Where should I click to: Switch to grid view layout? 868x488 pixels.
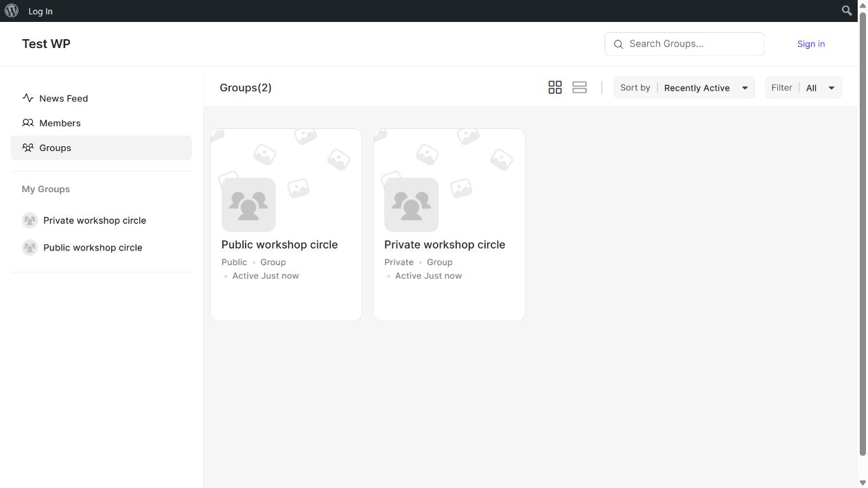(x=555, y=87)
